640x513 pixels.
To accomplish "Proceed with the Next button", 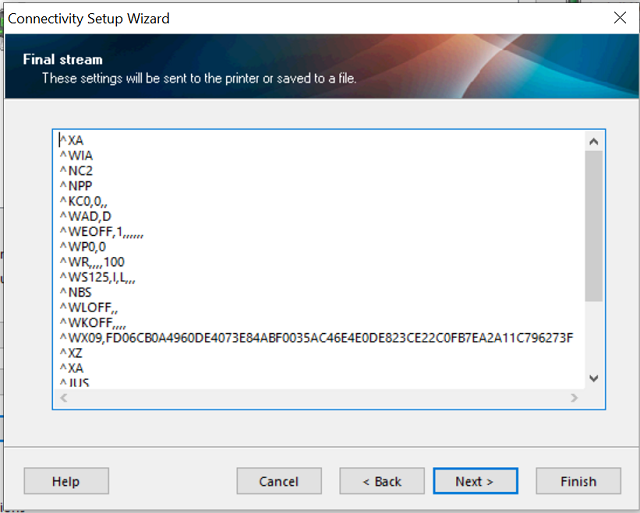I will tap(475, 481).
